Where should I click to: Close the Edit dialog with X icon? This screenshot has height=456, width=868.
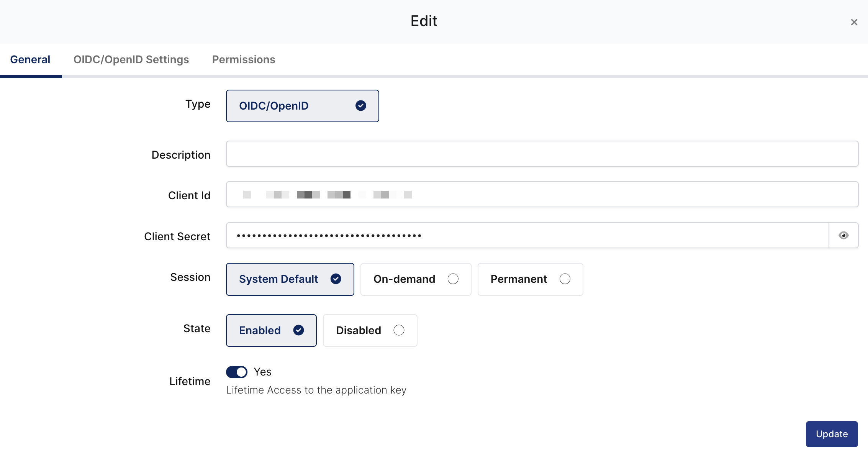click(854, 22)
